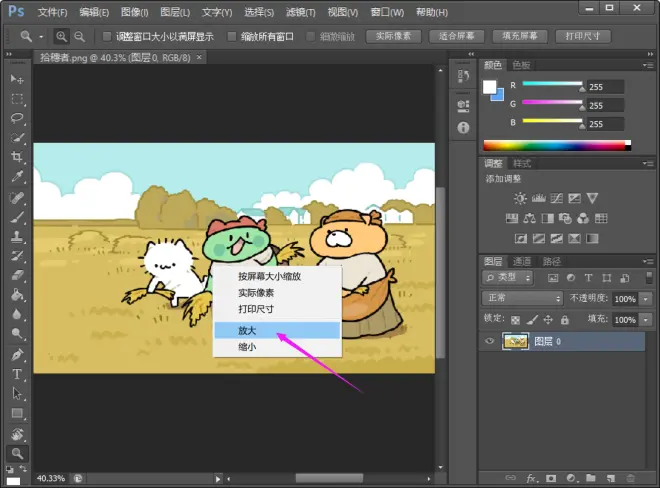Open blend mode 正常 dropdown
Screen dimensions: 660x488
[x=522, y=298]
